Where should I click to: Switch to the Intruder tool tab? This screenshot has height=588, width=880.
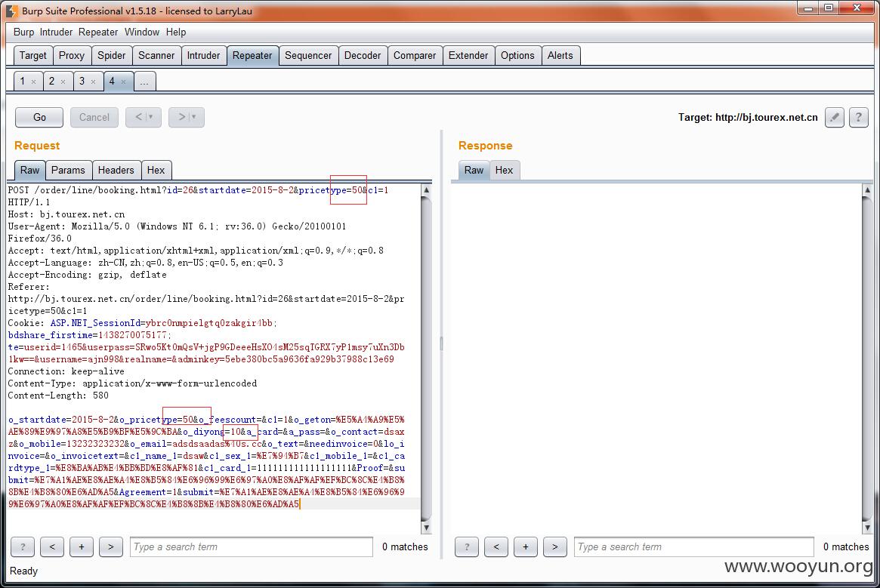click(203, 56)
